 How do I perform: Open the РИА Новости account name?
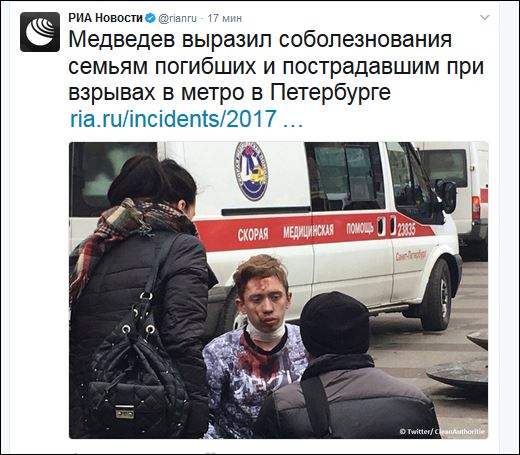pos(106,18)
